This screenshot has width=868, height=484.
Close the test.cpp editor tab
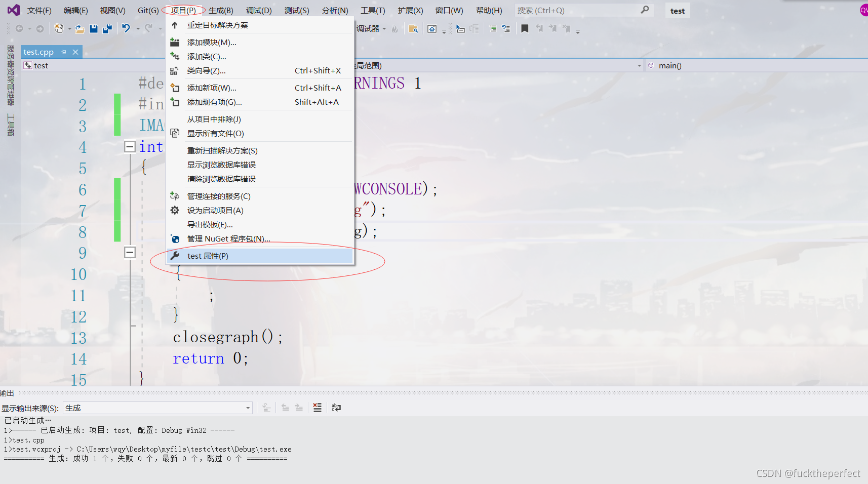[75, 52]
